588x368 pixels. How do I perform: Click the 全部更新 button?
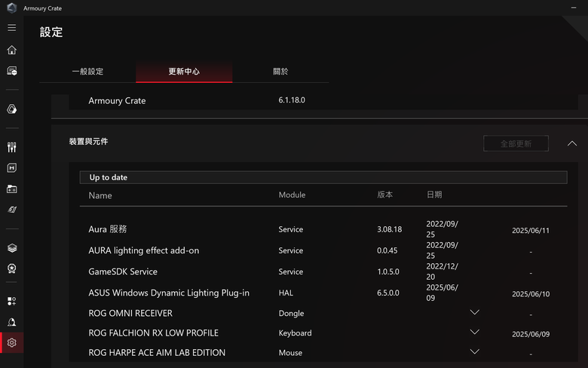coord(516,144)
